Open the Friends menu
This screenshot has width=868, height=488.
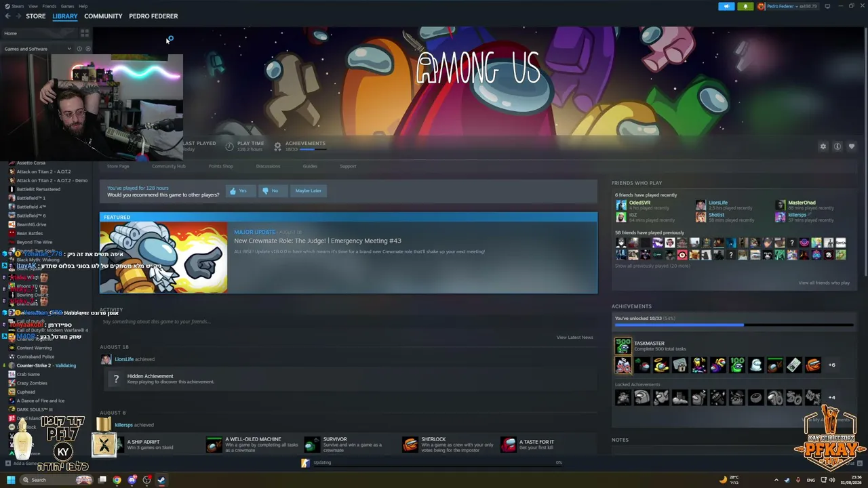(x=50, y=6)
